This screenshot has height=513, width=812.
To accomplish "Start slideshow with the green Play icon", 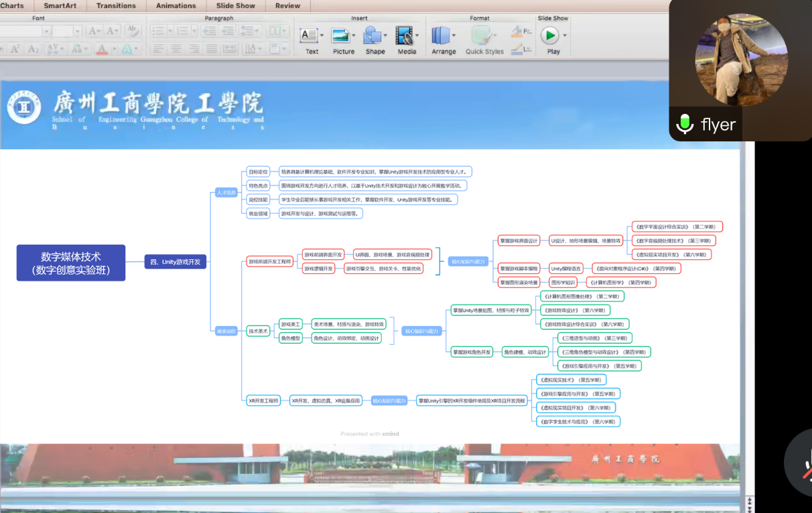I will 550,35.
